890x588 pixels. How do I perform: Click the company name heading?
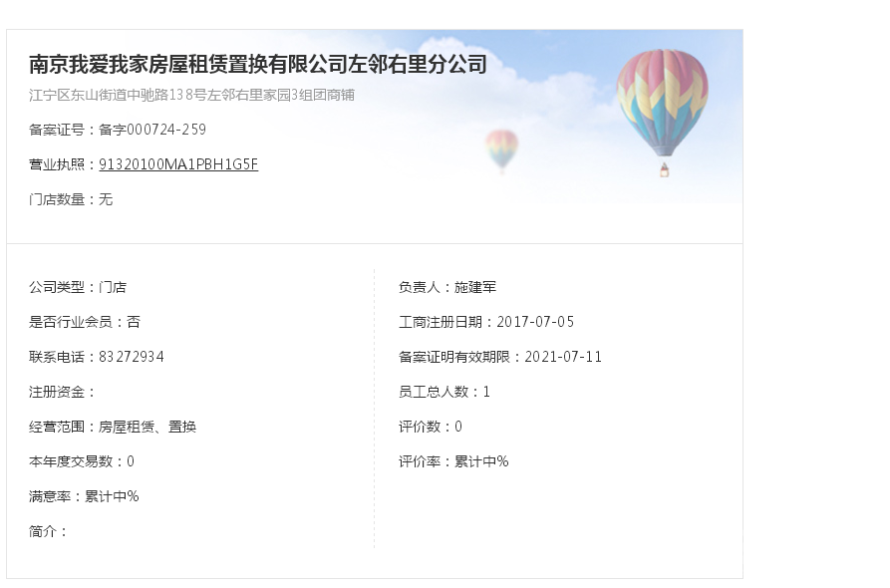[258, 64]
